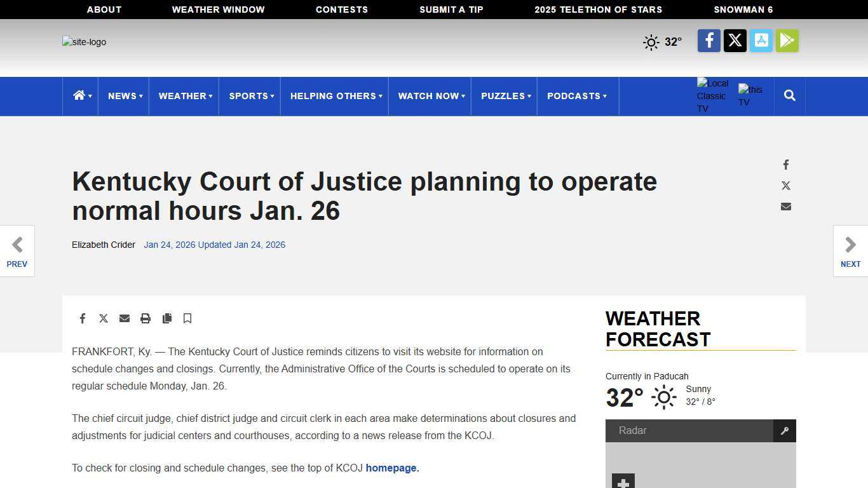Image resolution: width=868 pixels, height=488 pixels.
Task: Open the WATCH NOW dropdown
Action: tap(430, 96)
